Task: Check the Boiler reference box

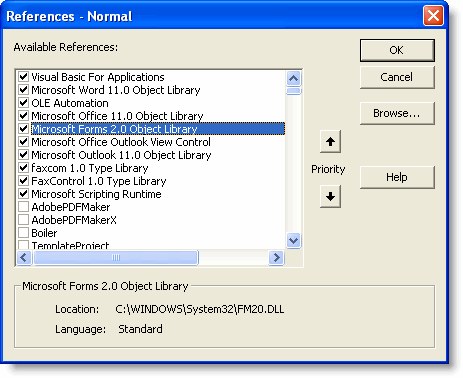Action: (23, 233)
